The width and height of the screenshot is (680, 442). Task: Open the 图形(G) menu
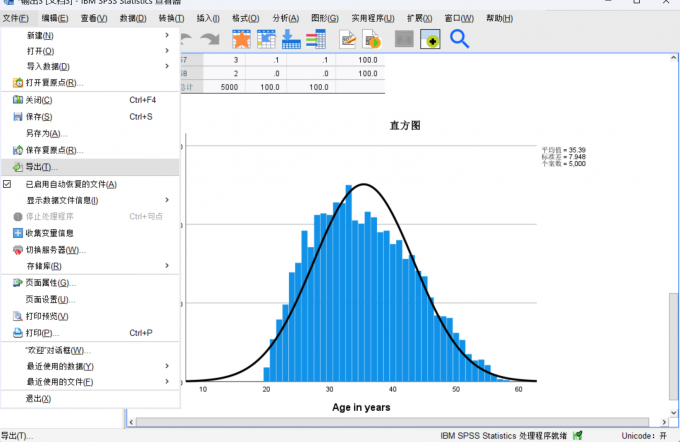(325, 18)
